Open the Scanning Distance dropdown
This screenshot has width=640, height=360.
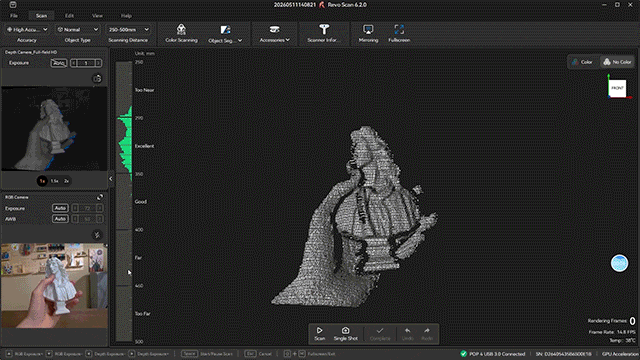tap(128, 29)
